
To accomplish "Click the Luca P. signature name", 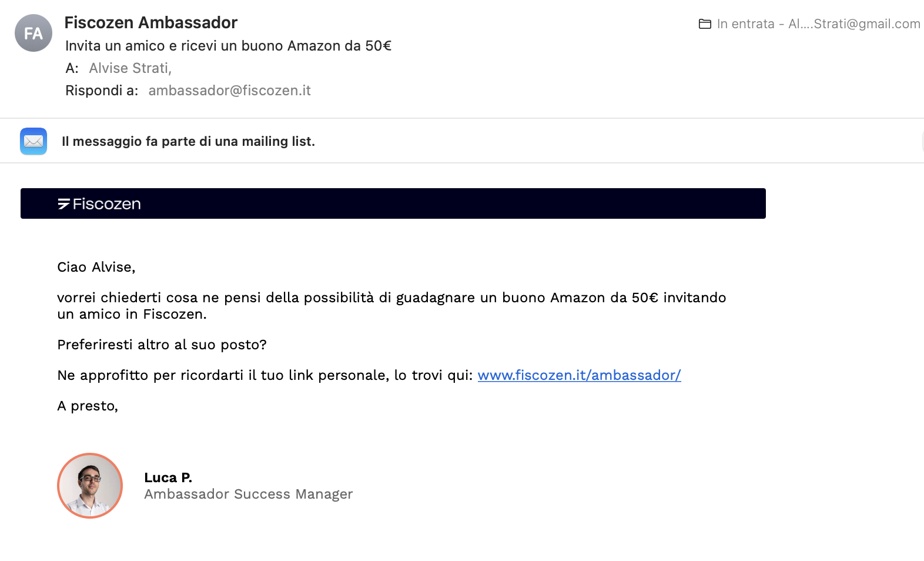I will [168, 477].
